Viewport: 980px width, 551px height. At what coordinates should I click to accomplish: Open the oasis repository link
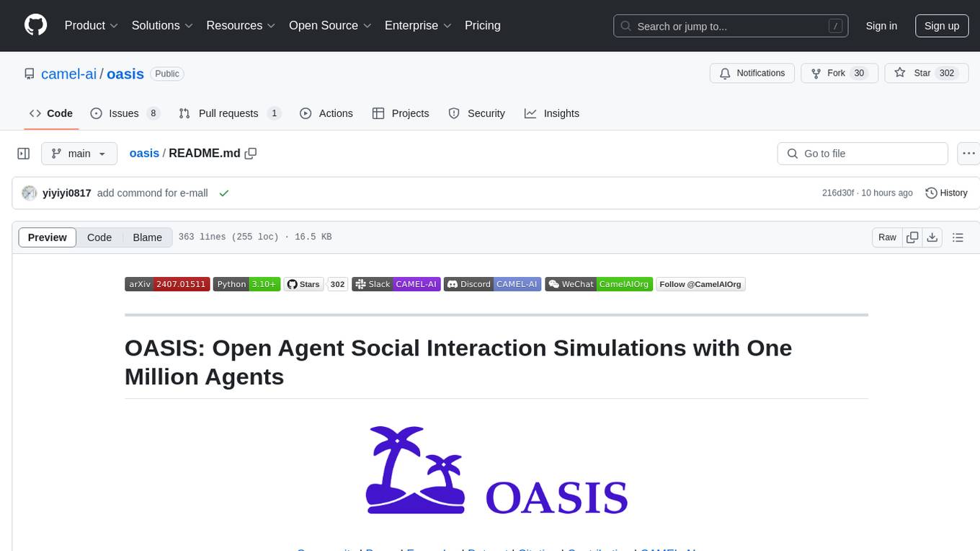(x=125, y=74)
